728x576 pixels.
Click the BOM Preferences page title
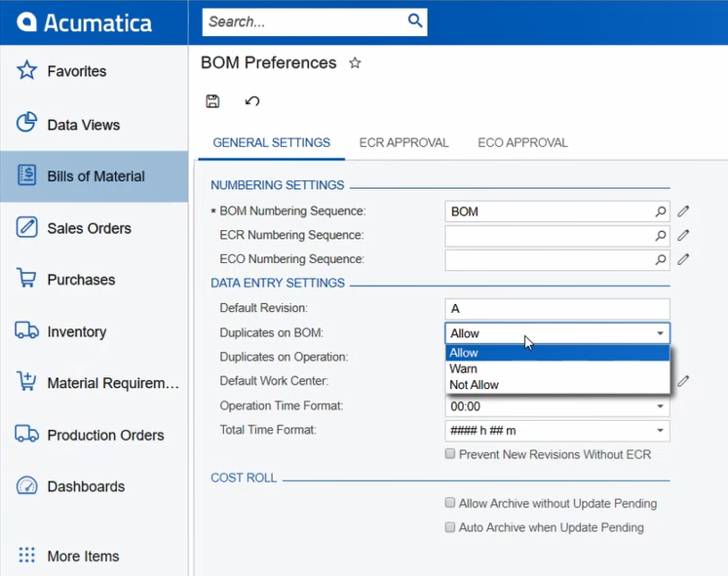point(268,62)
